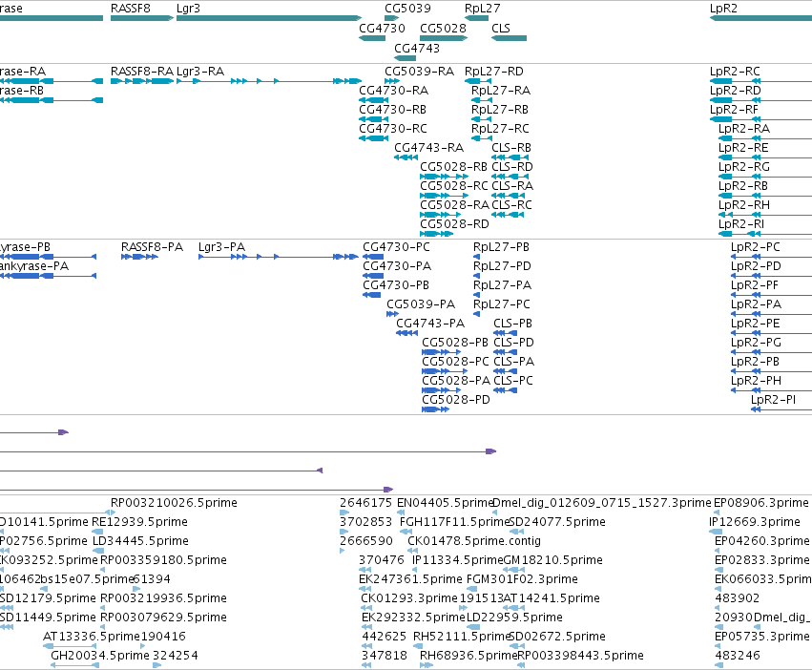Image resolution: width=812 pixels, height=670 pixels.
Task: Open EST RP003359180.5prime
Action: pyautogui.click(x=163, y=560)
